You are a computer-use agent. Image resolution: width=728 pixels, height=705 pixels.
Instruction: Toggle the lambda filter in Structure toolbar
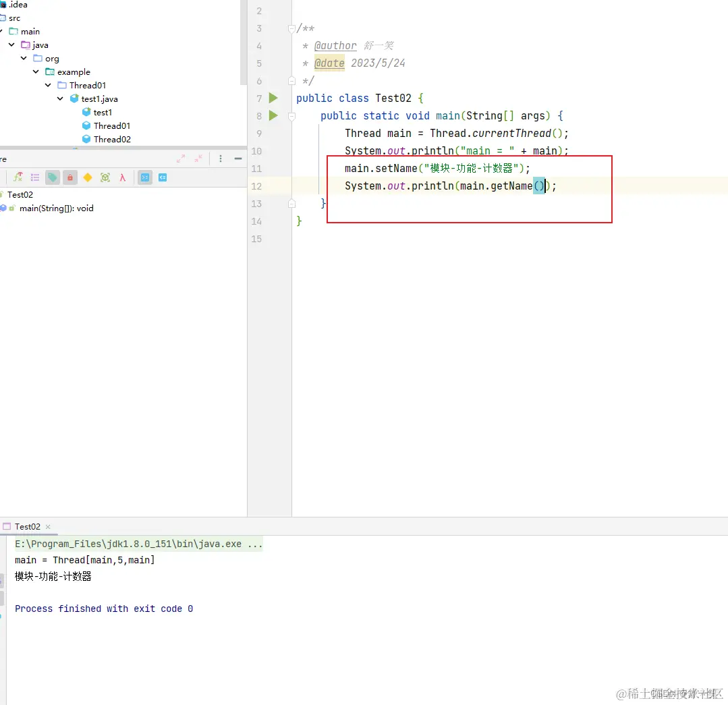123,177
